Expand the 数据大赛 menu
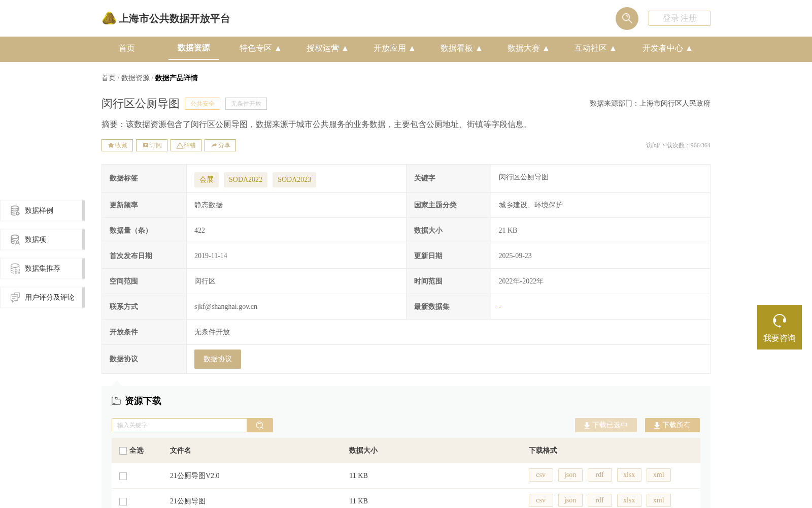 click(528, 48)
